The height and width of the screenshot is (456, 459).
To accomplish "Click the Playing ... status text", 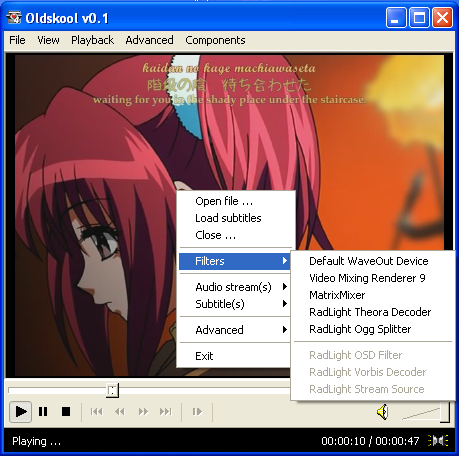I will click(37, 441).
